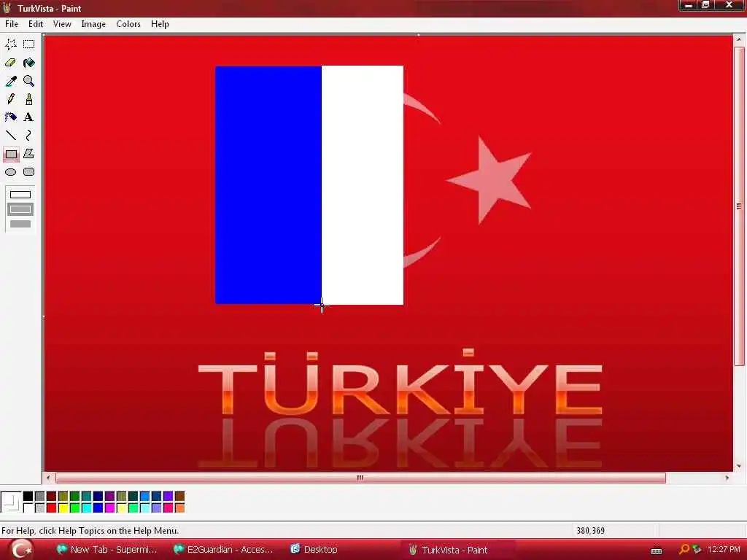Pick the white color swatch
747x560 pixels.
point(28,507)
